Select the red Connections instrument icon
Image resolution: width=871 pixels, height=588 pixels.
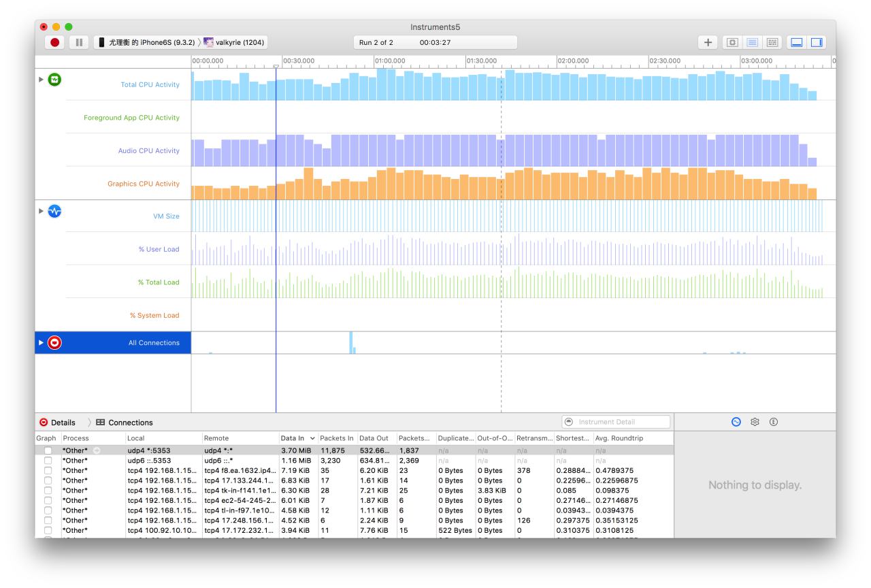[x=54, y=342]
